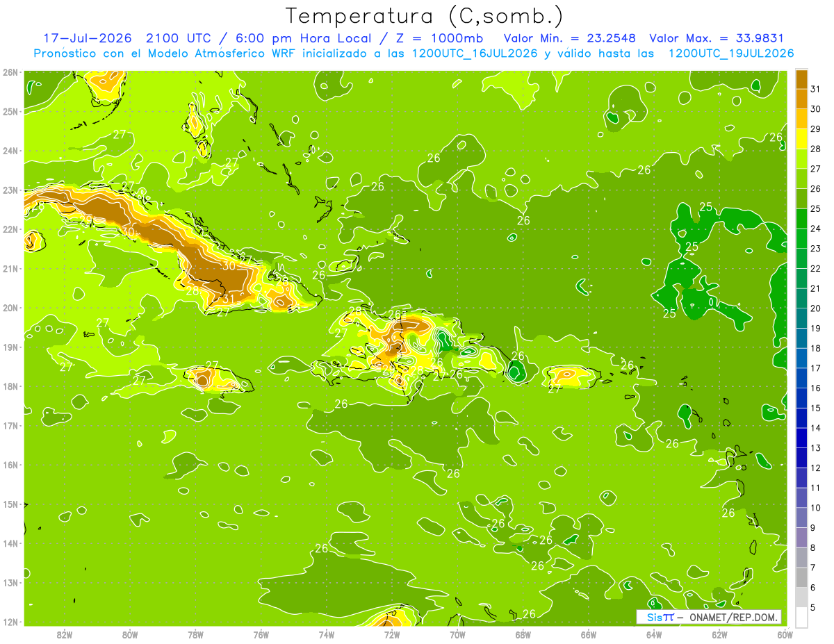Click the color bar segment between 30 and 31

(801, 99)
